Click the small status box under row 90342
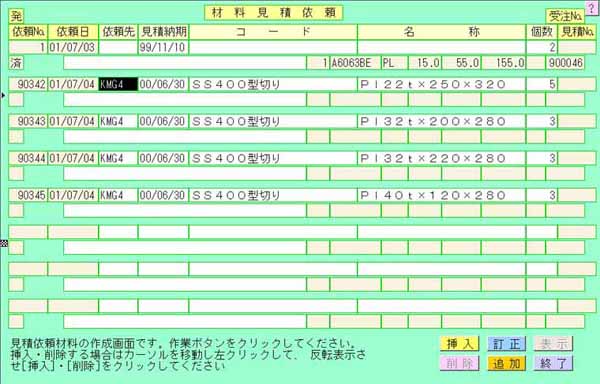This screenshot has width=600, height=384. tap(16, 100)
